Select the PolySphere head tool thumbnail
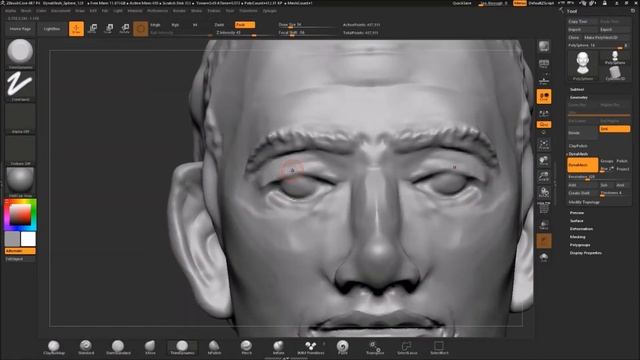This screenshot has width=640, height=360. 582,65
